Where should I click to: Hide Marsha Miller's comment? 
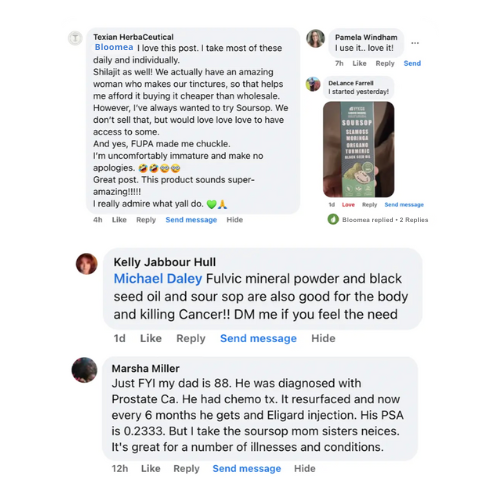click(x=305, y=469)
